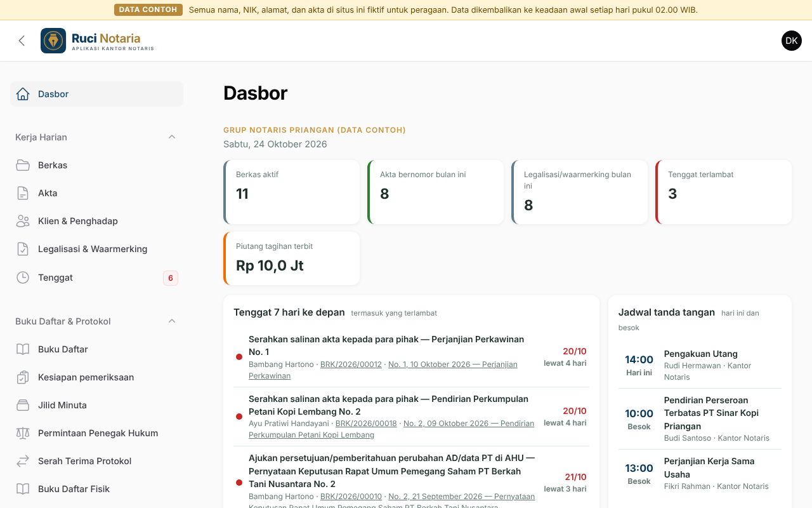The width and height of the screenshot is (812, 508).
Task: Click the Dasbor home icon
Action: [x=23, y=94]
